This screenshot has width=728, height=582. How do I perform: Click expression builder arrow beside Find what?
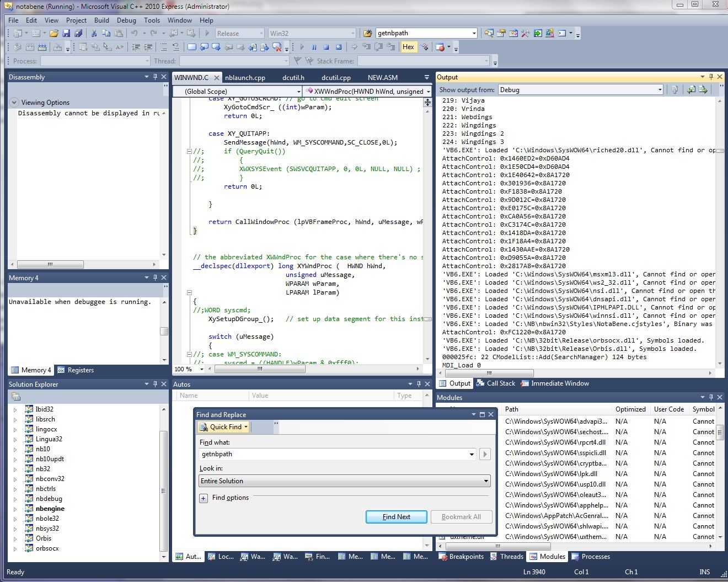[485, 454]
